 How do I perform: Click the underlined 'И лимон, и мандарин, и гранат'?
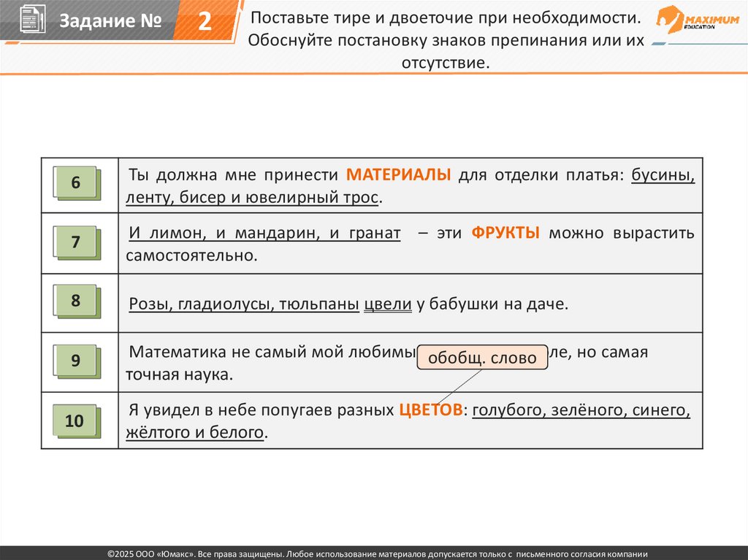(264, 233)
